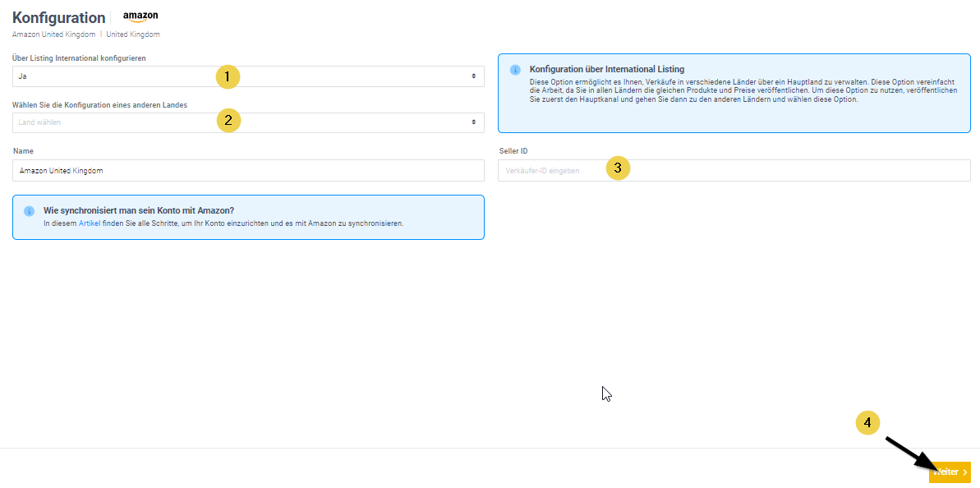
Task: Click the info icon in International Listing box
Action: pos(515,70)
